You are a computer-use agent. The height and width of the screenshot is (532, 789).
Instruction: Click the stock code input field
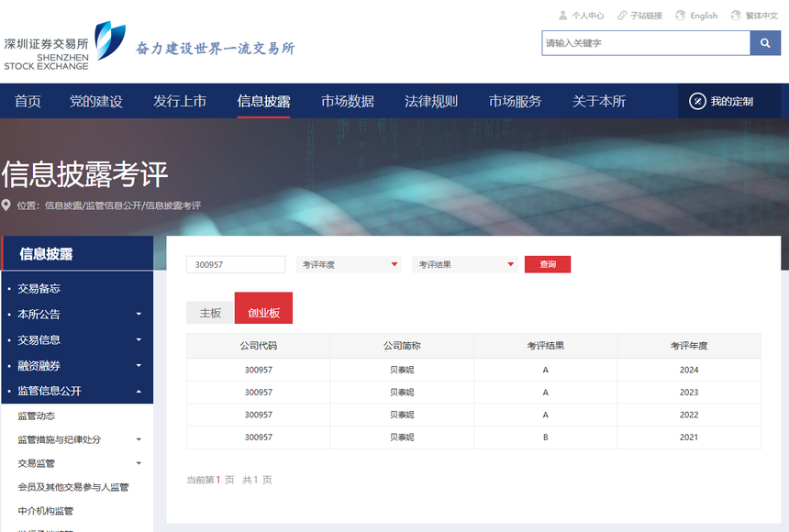[x=236, y=264]
